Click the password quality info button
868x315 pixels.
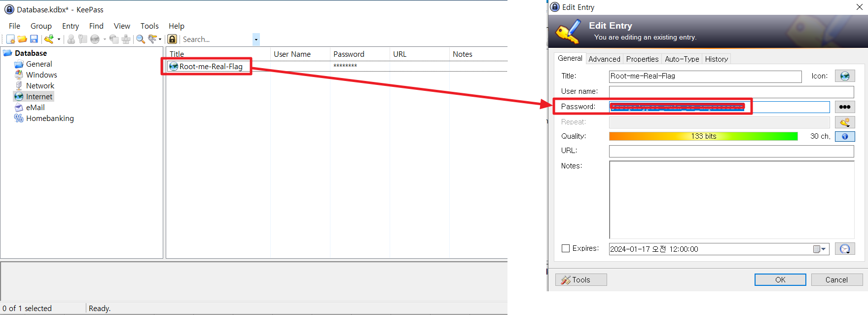pos(845,137)
